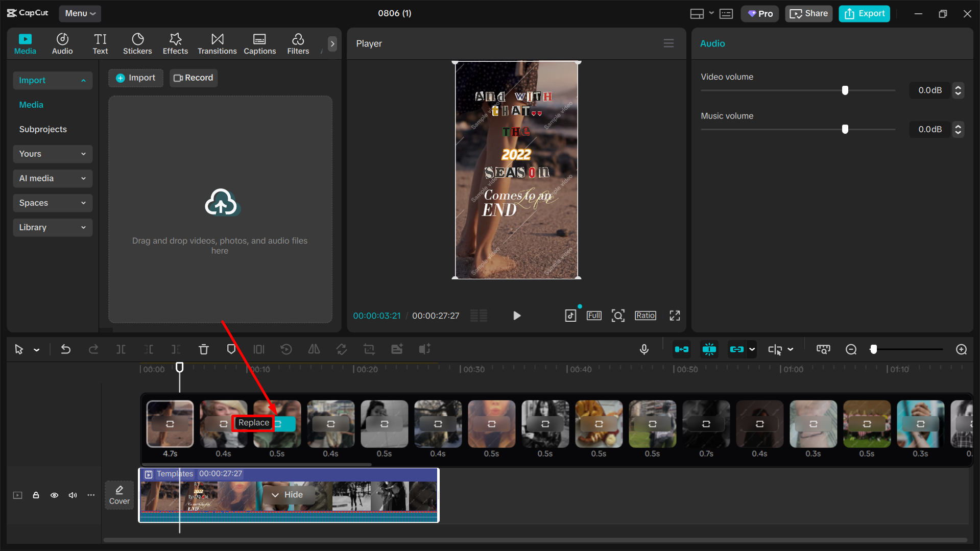Mirror the clip using the flip icon
Screen dimensions: 980x551
pos(314,349)
